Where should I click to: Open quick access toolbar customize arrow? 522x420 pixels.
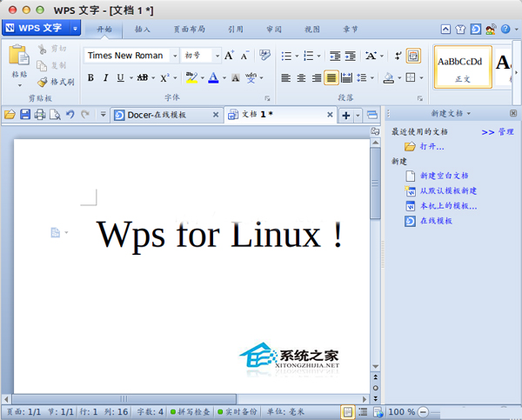point(103,115)
